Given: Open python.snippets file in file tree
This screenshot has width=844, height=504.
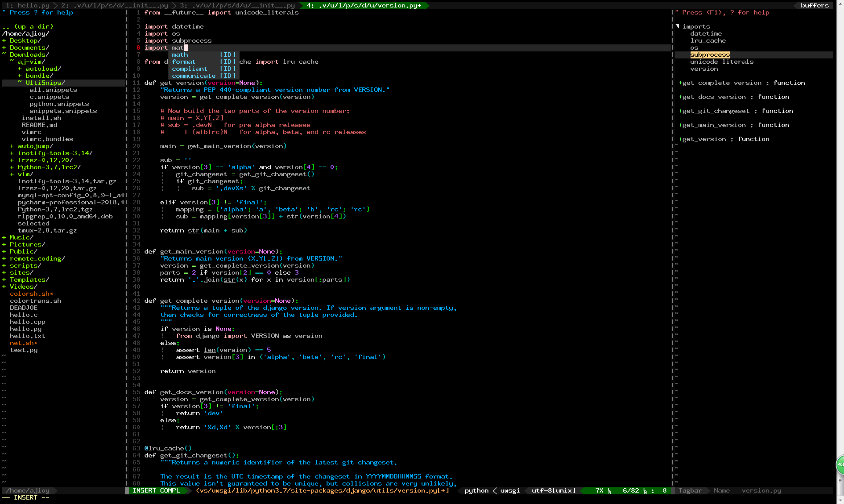Looking at the screenshot, I should tap(59, 104).
